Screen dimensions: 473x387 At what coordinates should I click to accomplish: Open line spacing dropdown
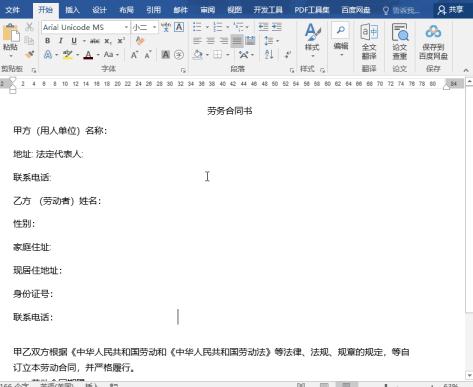click(271, 41)
